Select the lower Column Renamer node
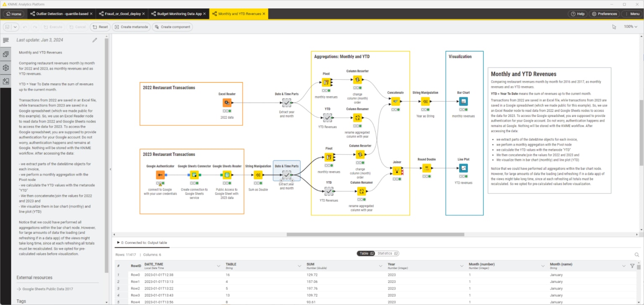Screen dimensions: 644x305 point(361,191)
